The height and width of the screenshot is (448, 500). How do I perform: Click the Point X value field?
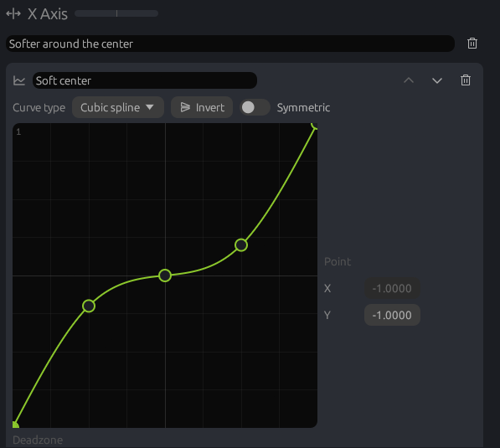[x=392, y=288]
